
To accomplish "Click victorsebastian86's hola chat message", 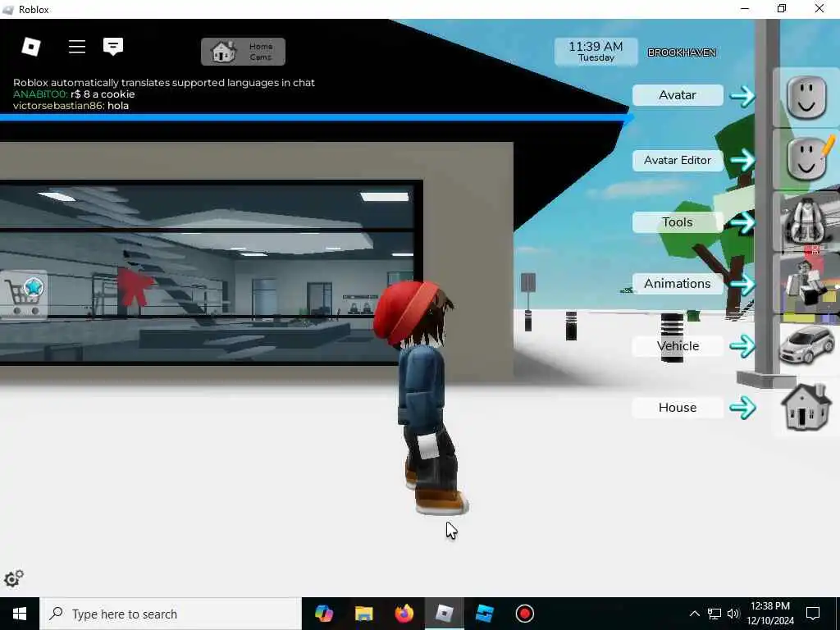I will click(x=71, y=106).
